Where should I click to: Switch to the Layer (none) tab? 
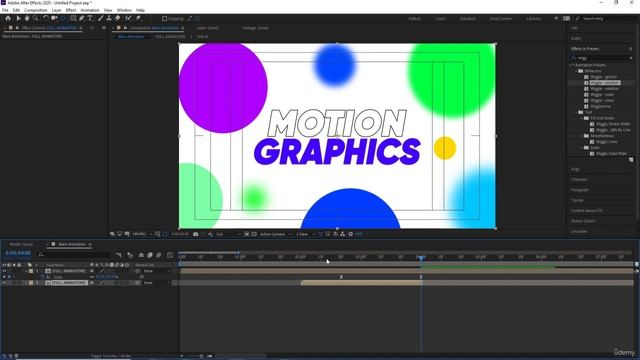(207, 28)
